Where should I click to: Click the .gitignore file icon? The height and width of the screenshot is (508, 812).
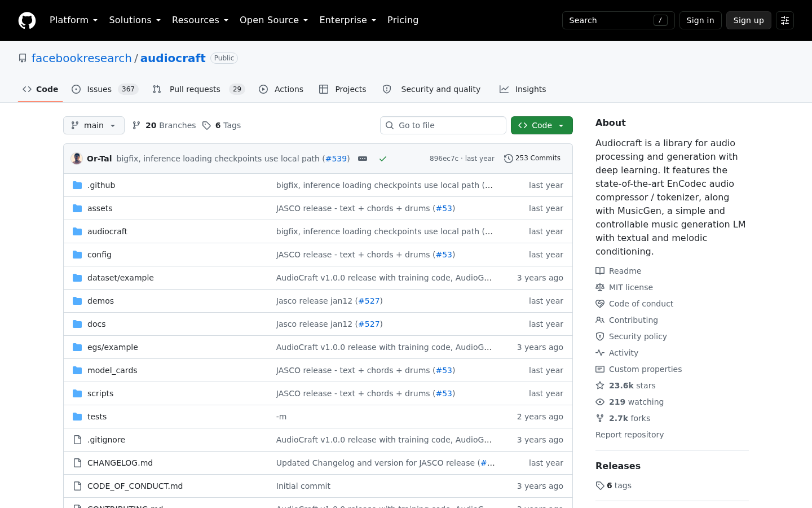[x=77, y=440]
